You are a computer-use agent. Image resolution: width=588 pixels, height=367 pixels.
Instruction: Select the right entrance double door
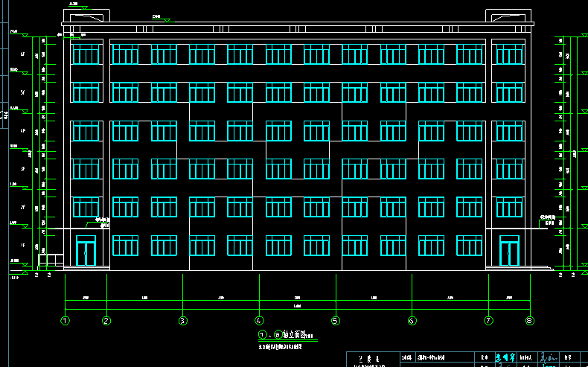(x=509, y=251)
